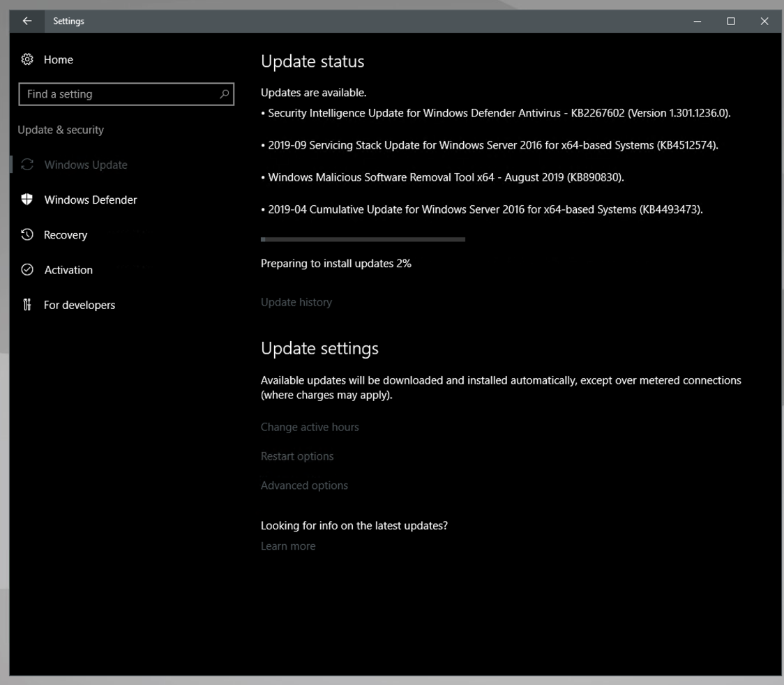
Task: Click Looking for info on latest updates text
Action: coord(354,525)
